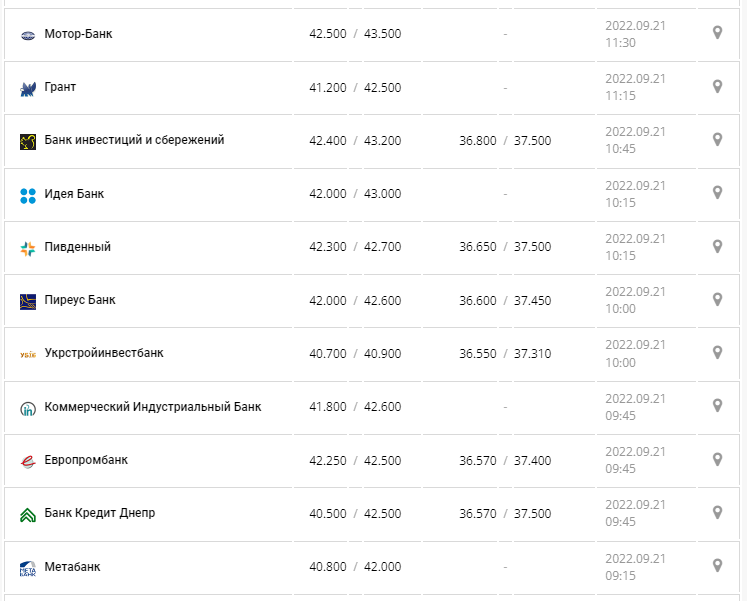
Task: Open Банк инвестиций и сбережений page
Action: [x=134, y=140]
